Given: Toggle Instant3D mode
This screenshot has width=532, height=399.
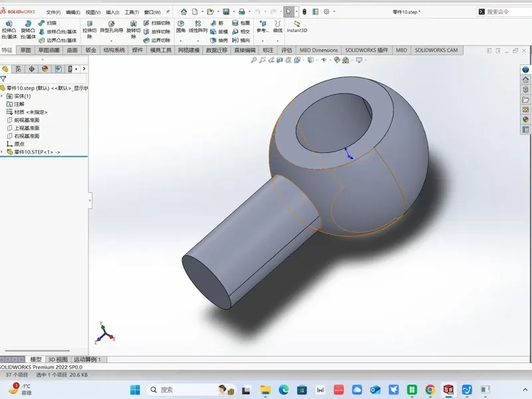Looking at the screenshot, I should [297, 27].
